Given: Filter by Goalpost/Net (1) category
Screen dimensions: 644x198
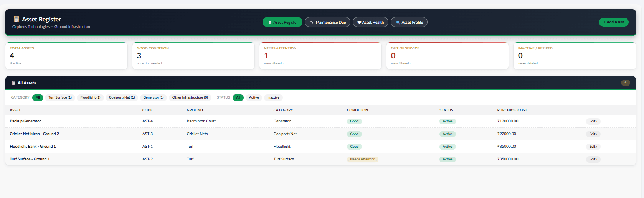Looking at the screenshot, I should (122, 97).
